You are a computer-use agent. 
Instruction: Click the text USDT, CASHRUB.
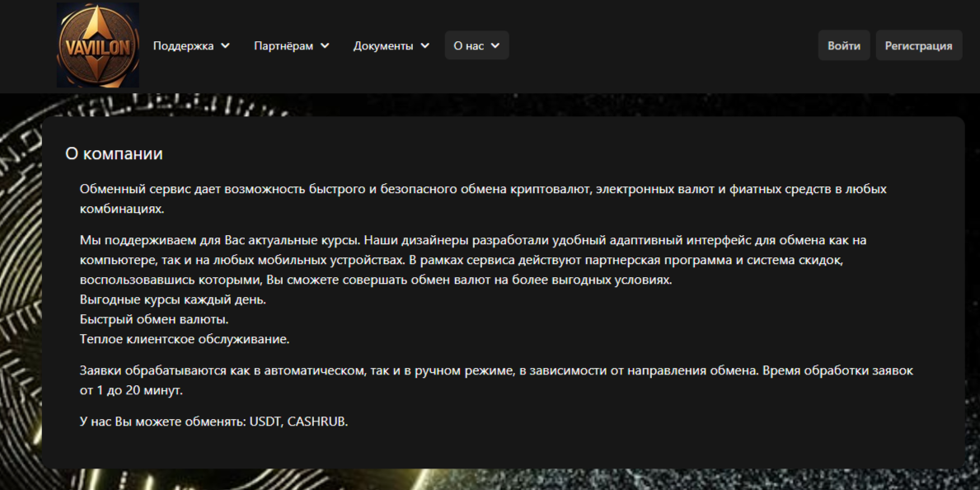pyautogui.click(x=298, y=422)
